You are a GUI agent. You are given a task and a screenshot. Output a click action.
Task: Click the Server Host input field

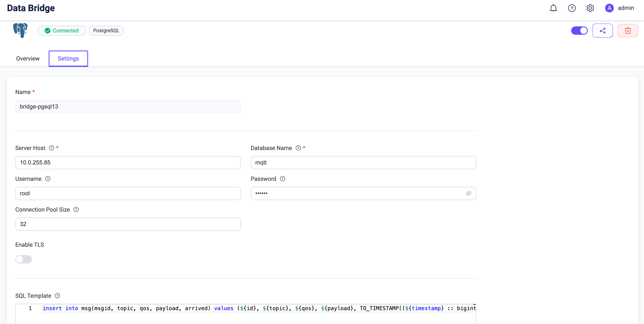pos(128,162)
